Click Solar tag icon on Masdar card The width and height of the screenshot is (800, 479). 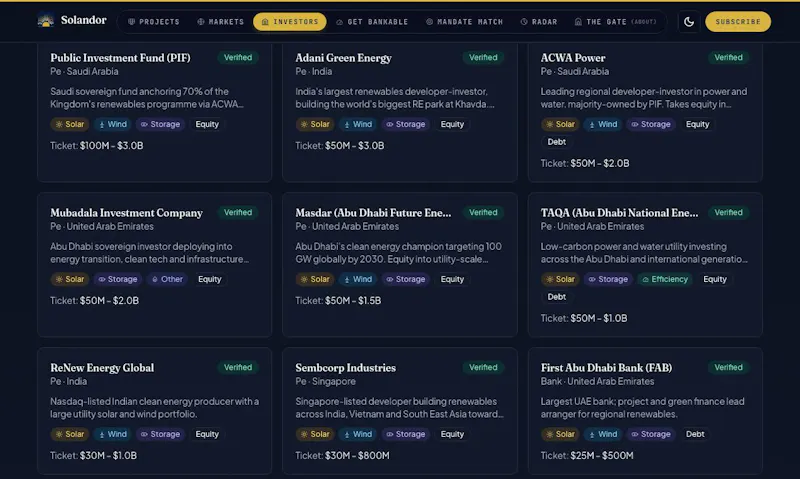pos(305,280)
